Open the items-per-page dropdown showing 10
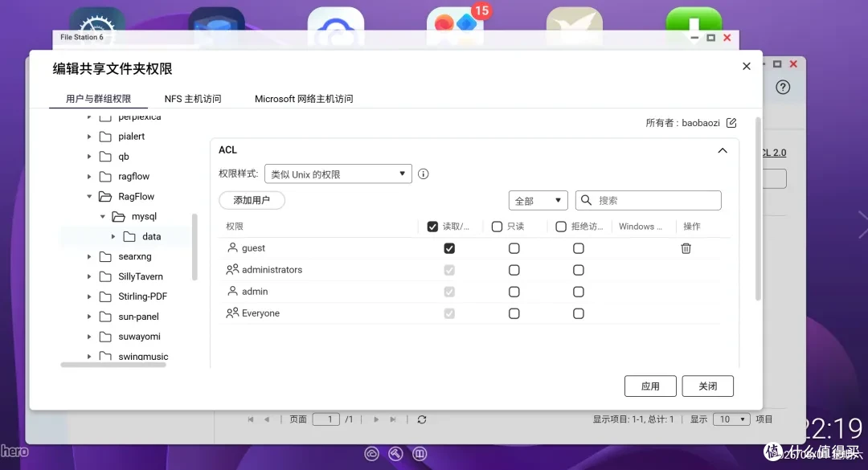This screenshot has height=470, width=868. (x=731, y=419)
